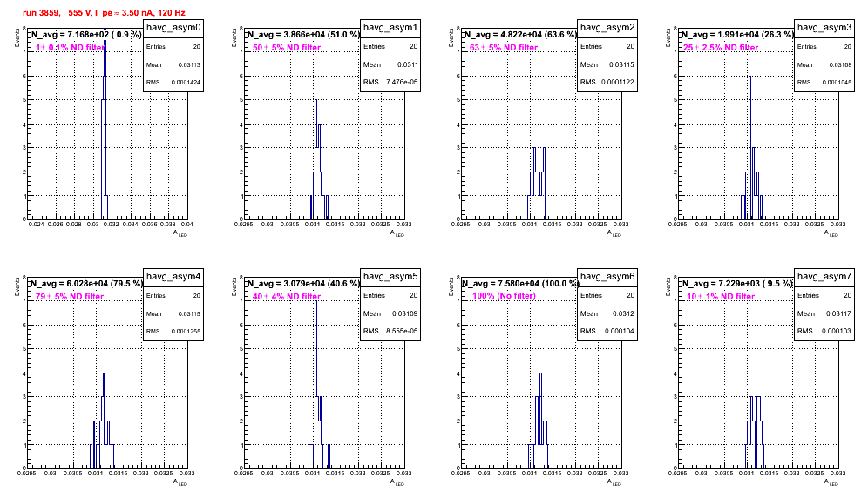The image size is (868, 498).
Task: Pick the magenta 10± 1% ND filter text
Action: (721, 297)
